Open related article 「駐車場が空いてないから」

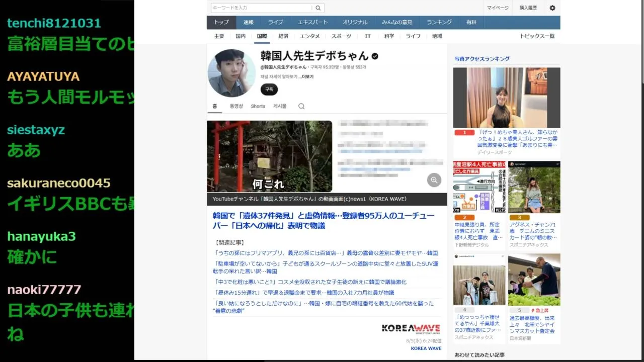[x=326, y=267]
